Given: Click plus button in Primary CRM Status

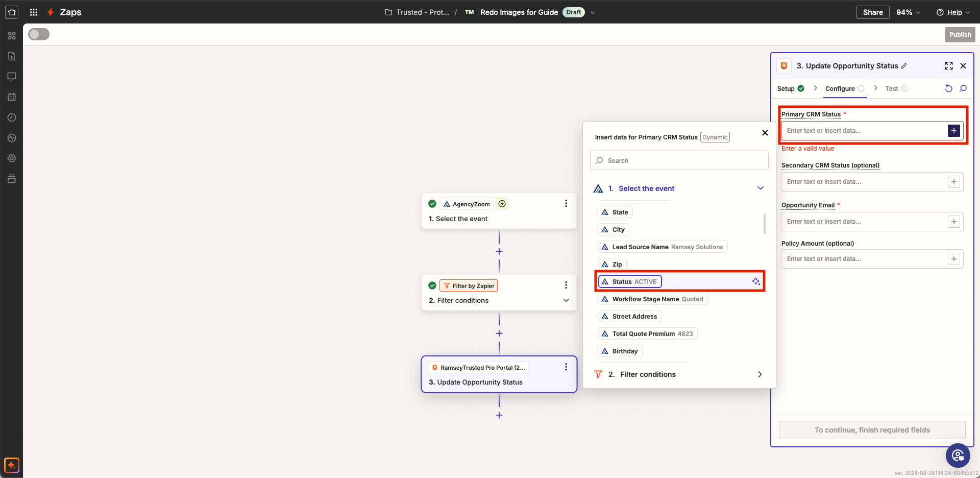Looking at the screenshot, I should click(x=953, y=131).
